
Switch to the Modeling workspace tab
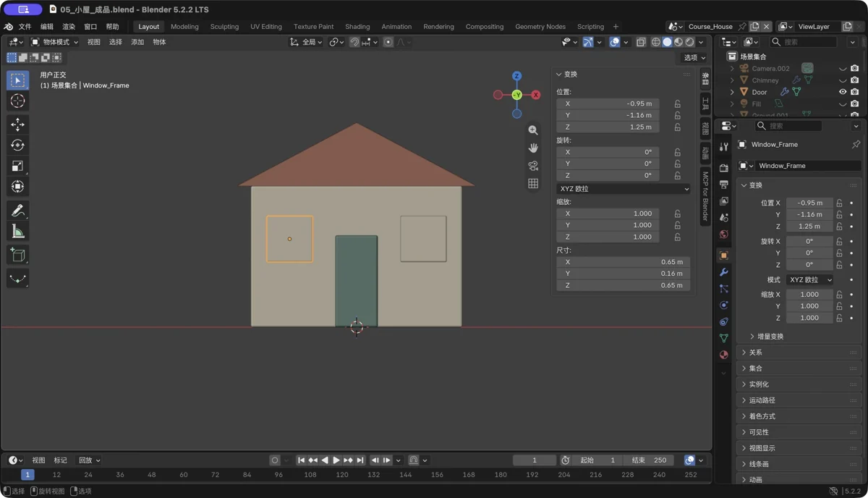point(184,27)
